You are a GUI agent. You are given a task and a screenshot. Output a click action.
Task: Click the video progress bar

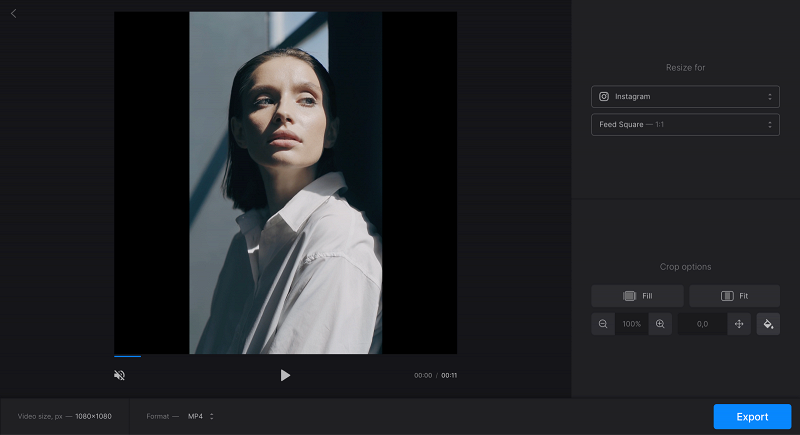pos(285,356)
